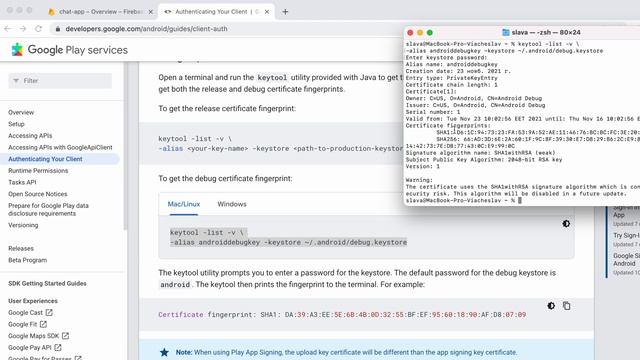The image size is (640, 360).
Task: Open the Releases sidebar link
Action: pos(21,248)
